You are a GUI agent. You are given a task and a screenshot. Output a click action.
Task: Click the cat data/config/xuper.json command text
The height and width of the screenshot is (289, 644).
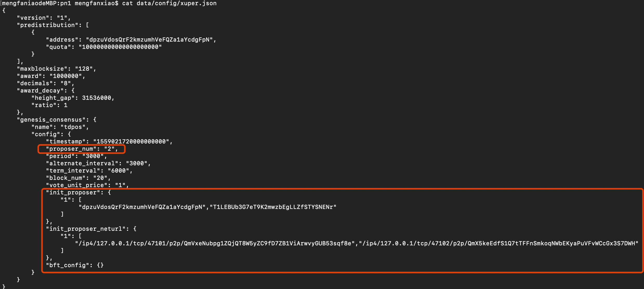click(x=169, y=3)
